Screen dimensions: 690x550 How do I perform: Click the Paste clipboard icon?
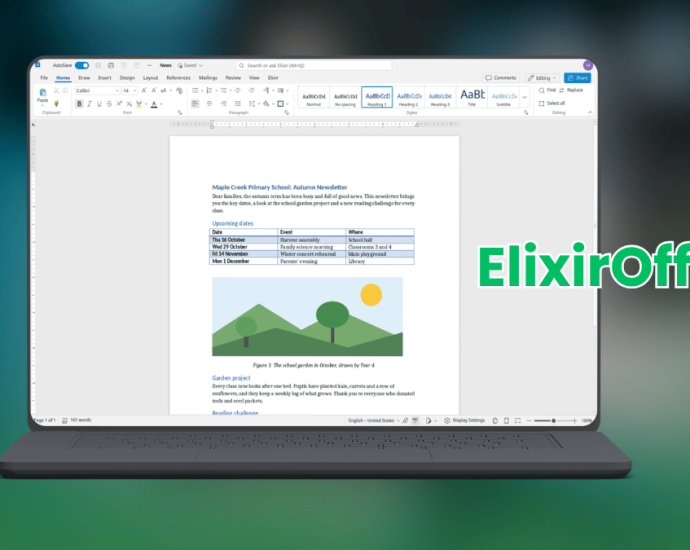[x=43, y=92]
